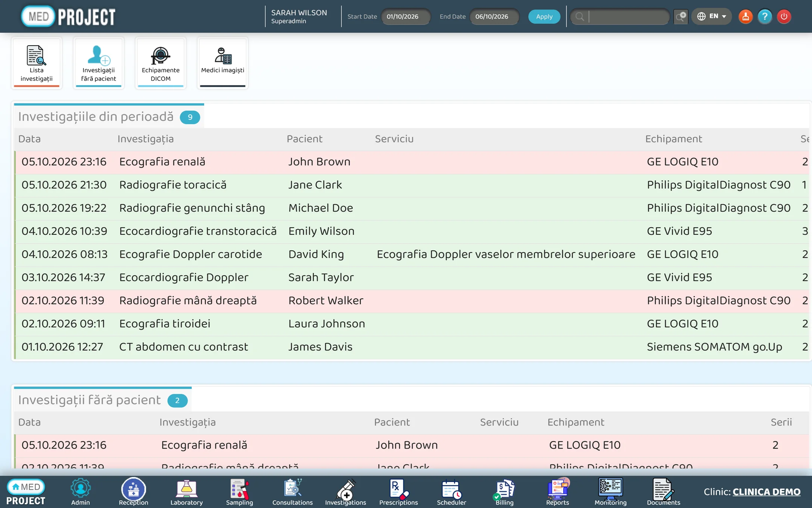Screen dimensions: 812x508
Task: Select the lower Investigații fără pacient panel tab
Action: coord(103,400)
